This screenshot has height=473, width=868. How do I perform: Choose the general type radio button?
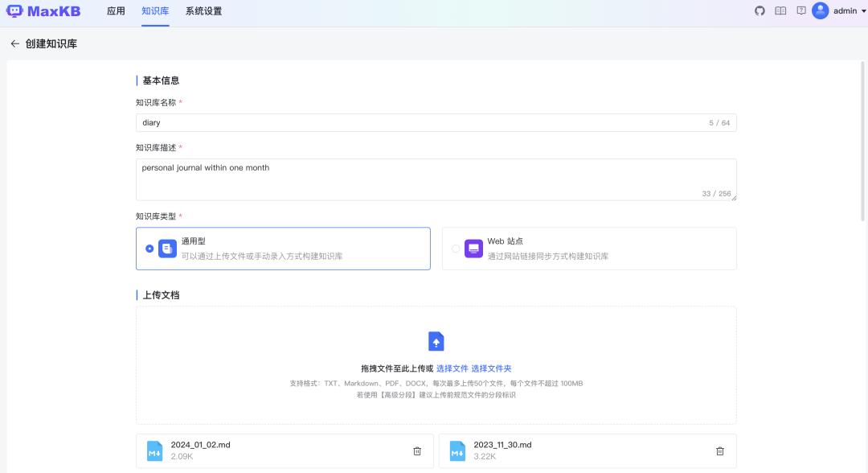[149, 249]
